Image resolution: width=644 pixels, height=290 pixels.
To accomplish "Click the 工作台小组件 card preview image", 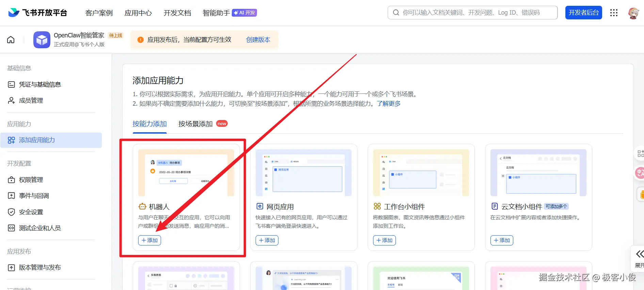I will (x=421, y=173).
